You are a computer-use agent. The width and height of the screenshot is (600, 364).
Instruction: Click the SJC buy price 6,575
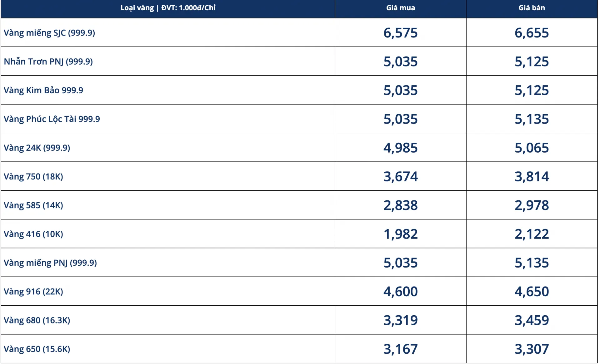[400, 33]
